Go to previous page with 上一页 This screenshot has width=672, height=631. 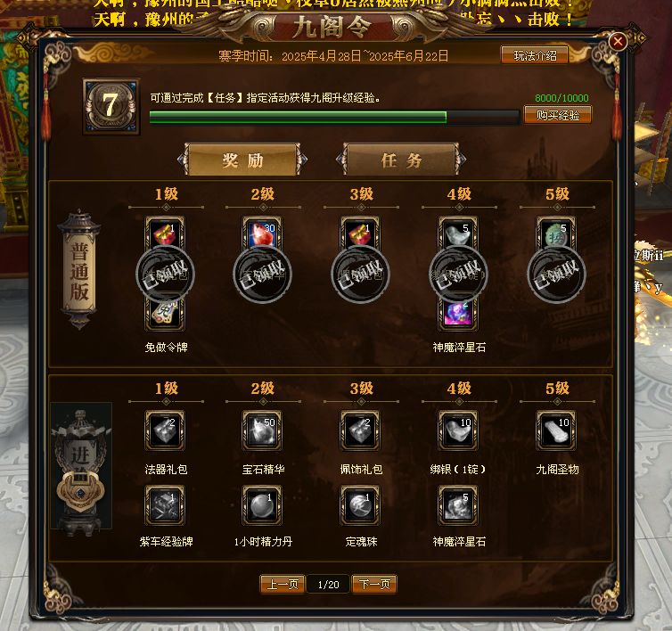coord(283,585)
